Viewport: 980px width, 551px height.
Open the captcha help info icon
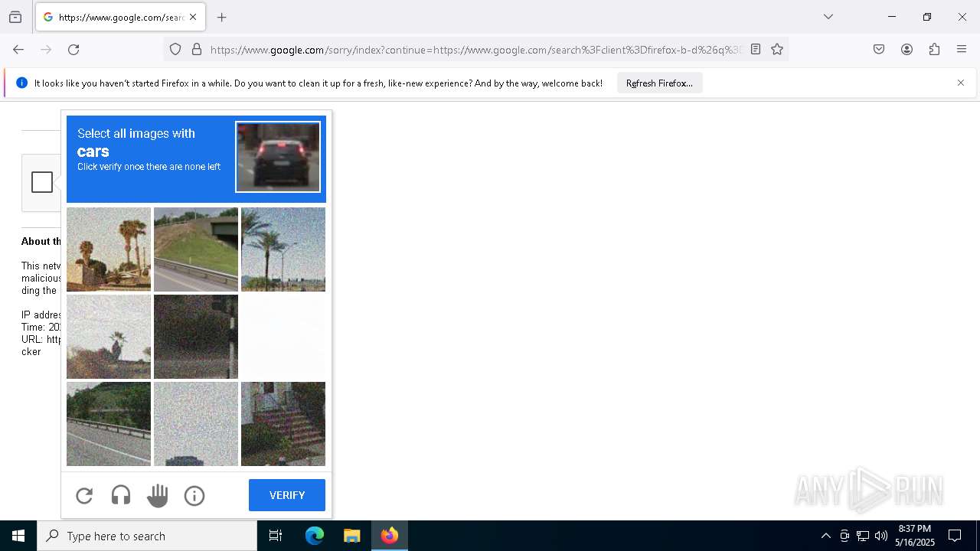(x=194, y=496)
